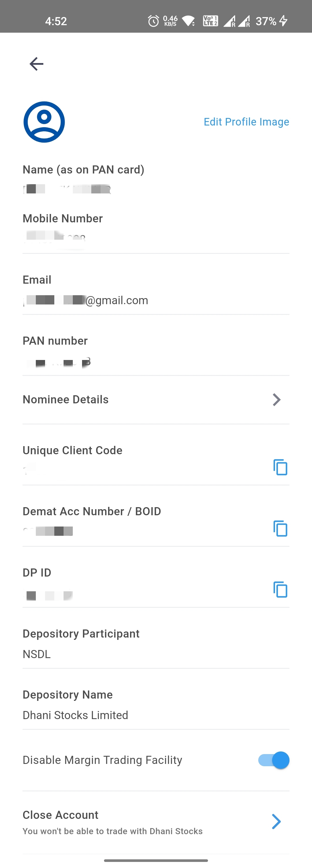Tap the alarm clock status icon
This screenshot has width=312, height=868.
(x=153, y=21)
